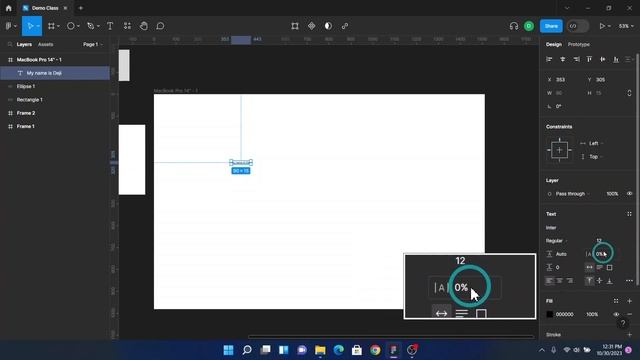Click the Align left icon
Viewport: 640px width, 360px height.
point(549,60)
